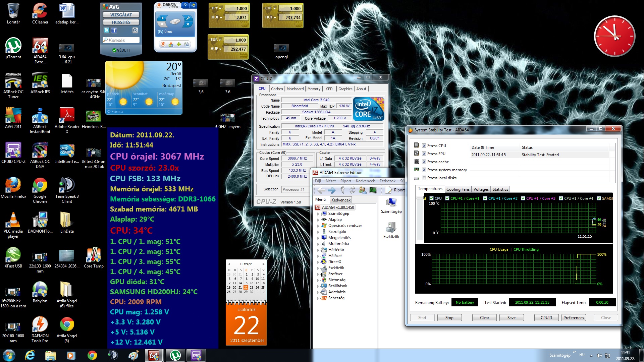Uncheck the Stress system memory checkbox
Image resolution: width=644 pixels, height=362 pixels.
click(x=424, y=170)
